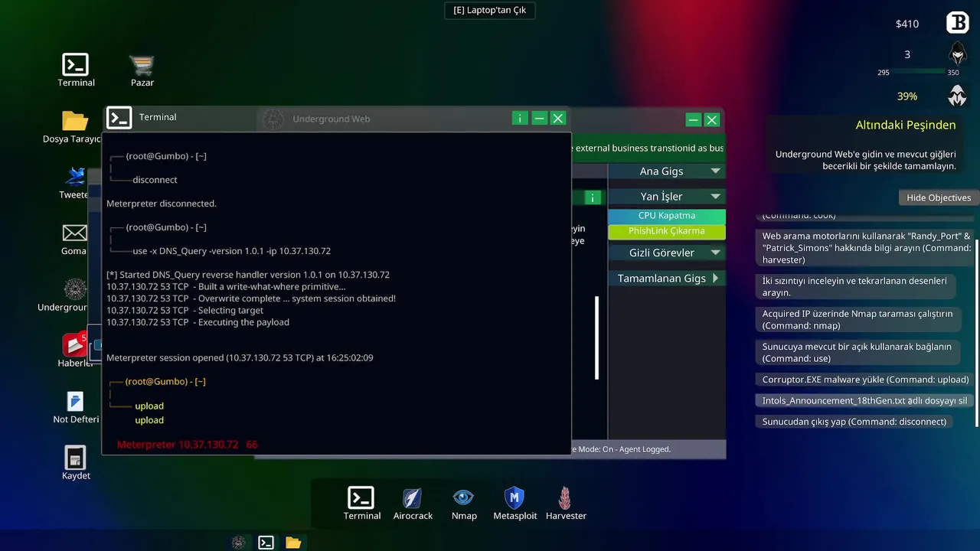Select the terminal icon in the taskbar

pos(266,543)
